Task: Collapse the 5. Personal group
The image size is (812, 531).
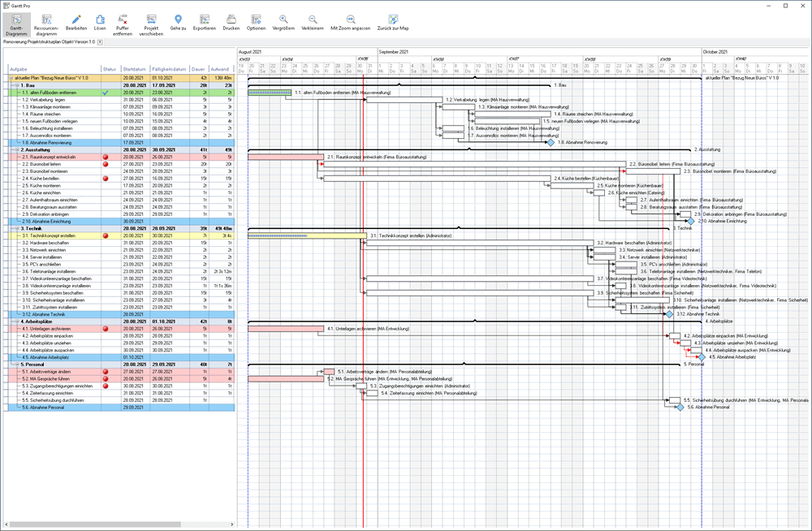Action: click(x=17, y=365)
